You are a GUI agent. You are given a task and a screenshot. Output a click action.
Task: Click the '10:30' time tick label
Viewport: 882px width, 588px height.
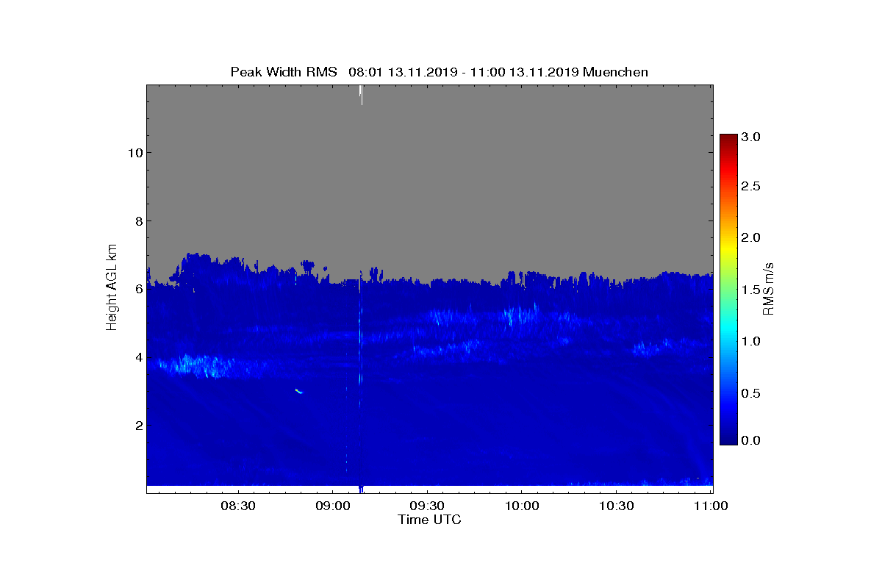[x=617, y=506]
